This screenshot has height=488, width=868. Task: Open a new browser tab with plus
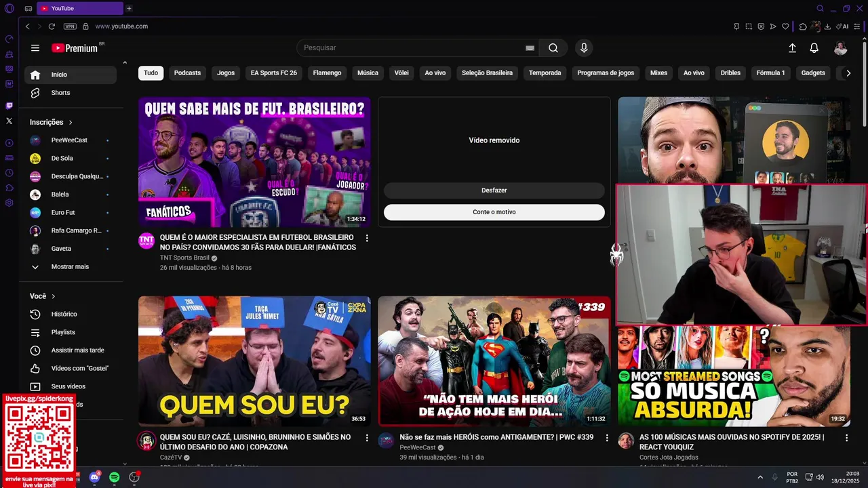[129, 8]
